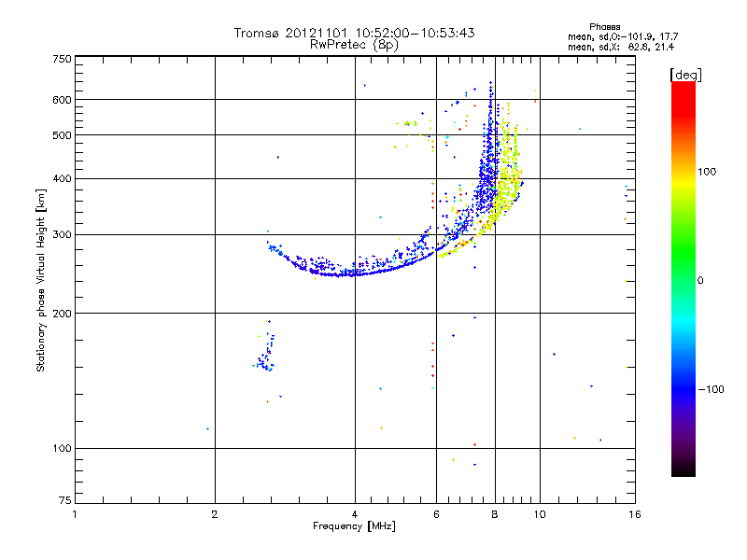Click the colorbar tick label '0'
747x560 pixels.
[699, 280]
